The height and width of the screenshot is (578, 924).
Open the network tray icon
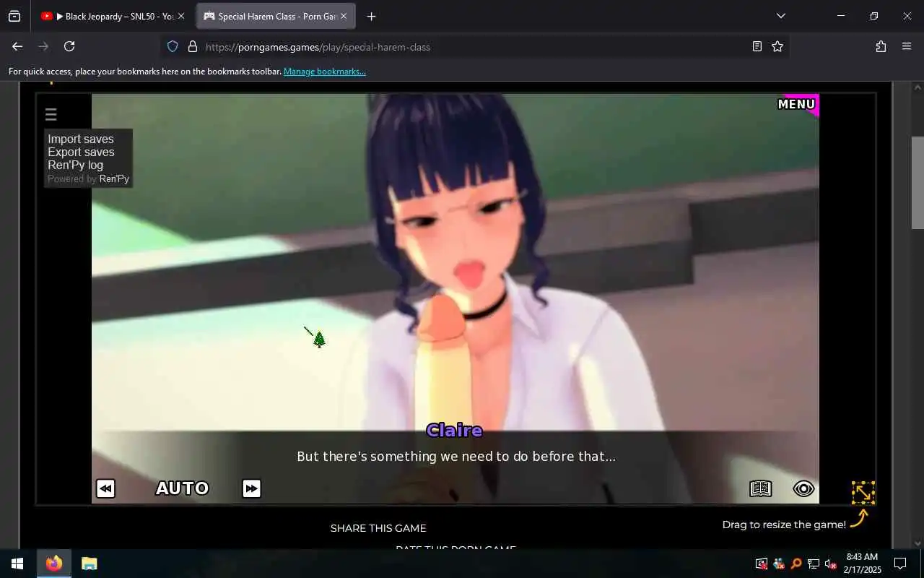click(x=814, y=564)
